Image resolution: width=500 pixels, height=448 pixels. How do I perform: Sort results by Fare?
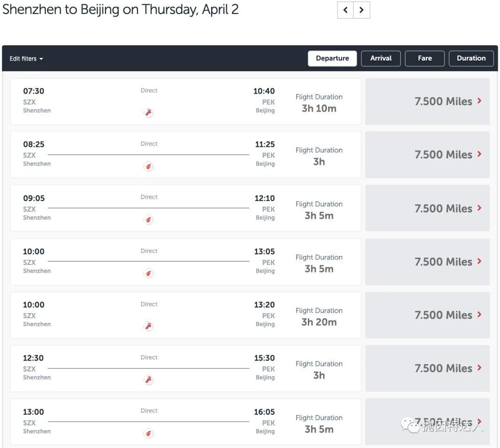click(425, 58)
